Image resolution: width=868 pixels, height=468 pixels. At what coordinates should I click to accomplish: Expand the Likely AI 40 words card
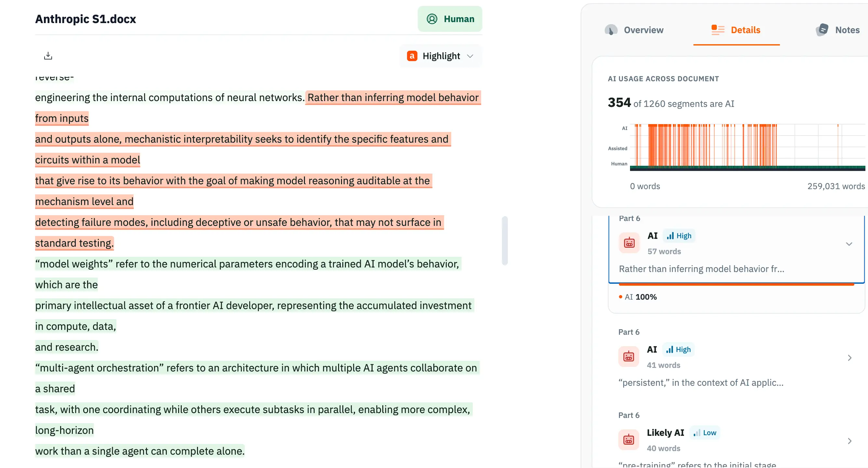point(849,441)
